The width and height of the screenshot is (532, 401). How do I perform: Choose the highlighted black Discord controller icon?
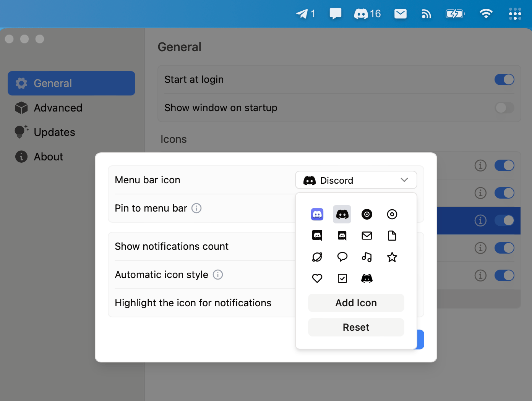342,214
